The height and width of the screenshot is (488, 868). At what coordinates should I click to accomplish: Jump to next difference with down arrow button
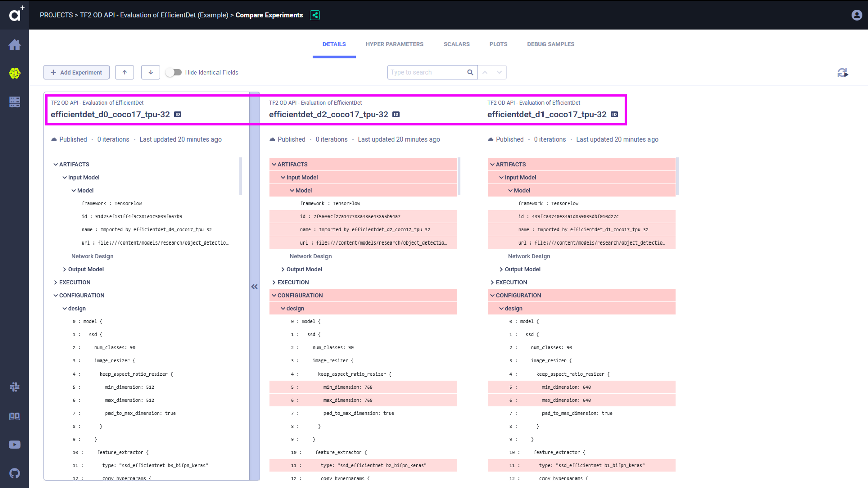151,72
